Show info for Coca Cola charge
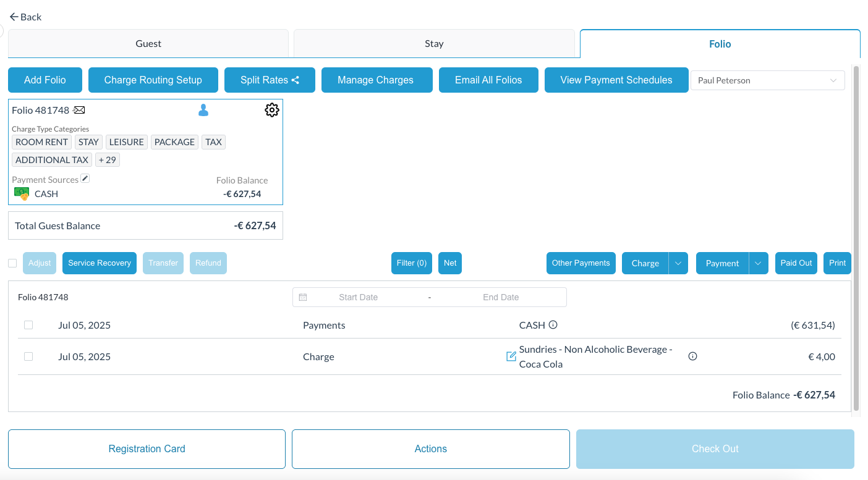The image size is (868, 480). click(692, 356)
